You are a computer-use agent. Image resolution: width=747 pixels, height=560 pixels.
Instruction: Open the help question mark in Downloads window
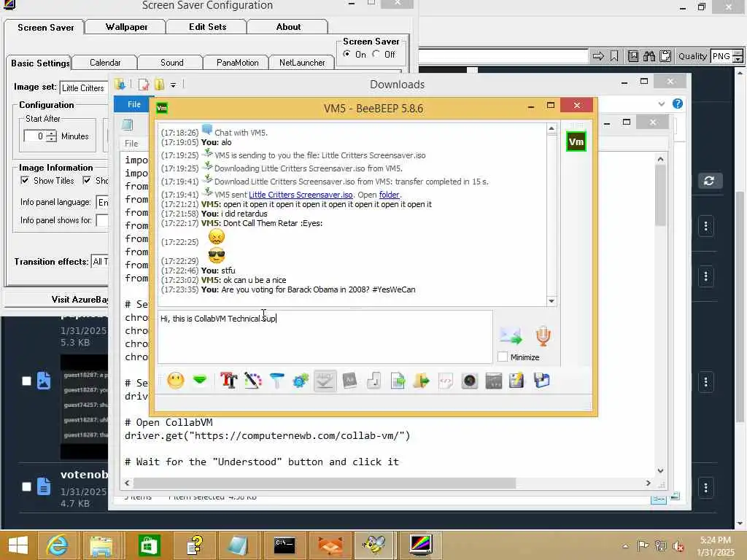click(x=678, y=104)
